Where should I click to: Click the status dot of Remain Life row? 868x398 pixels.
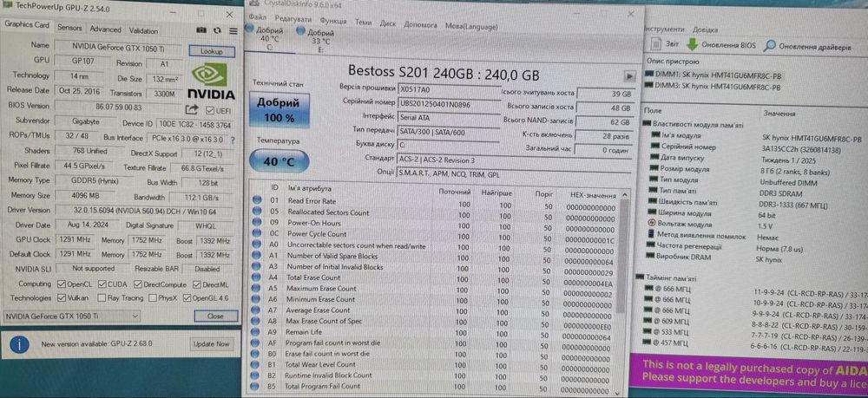[256, 331]
